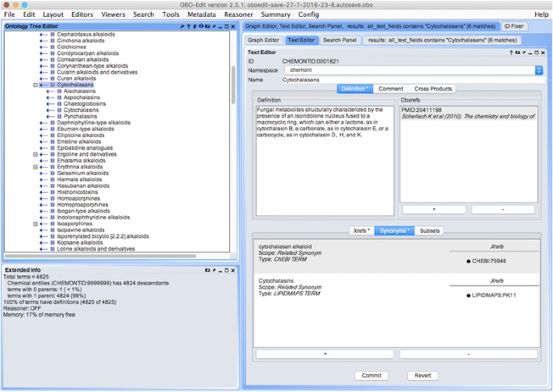The image size is (553, 392).
Task: Expand the Isoaporphines tree node
Action: coord(36,223)
